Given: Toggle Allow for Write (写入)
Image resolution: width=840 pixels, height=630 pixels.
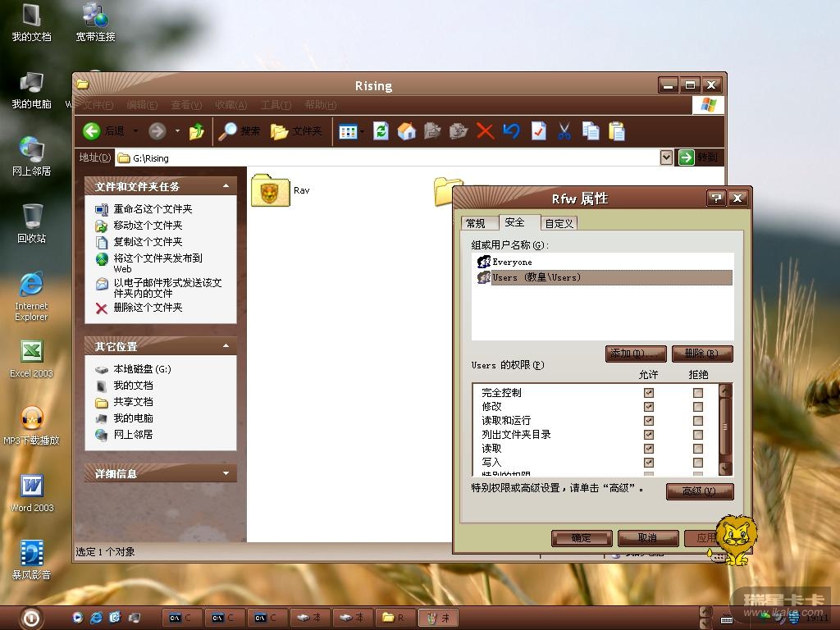Looking at the screenshot, I should [648, 463].
